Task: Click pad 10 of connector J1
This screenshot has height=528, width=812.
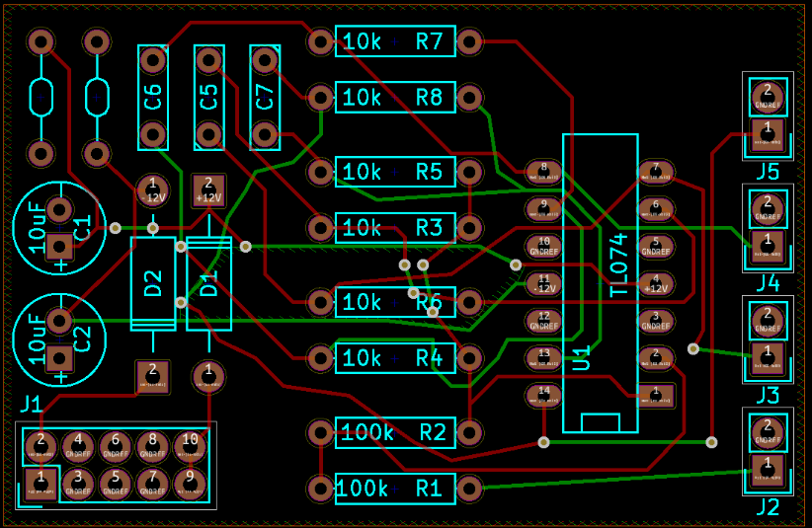Action: (x=190, y=443)
